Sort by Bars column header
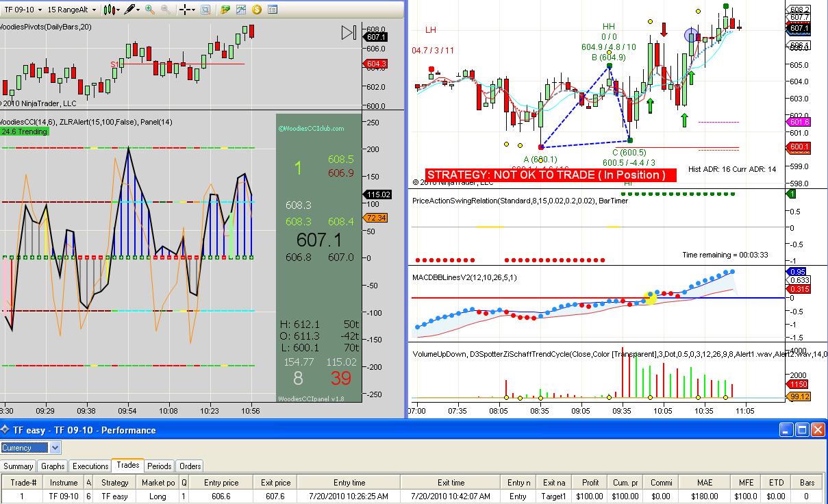The height and width of the screenshot is (504, 828). click(807, 483)
